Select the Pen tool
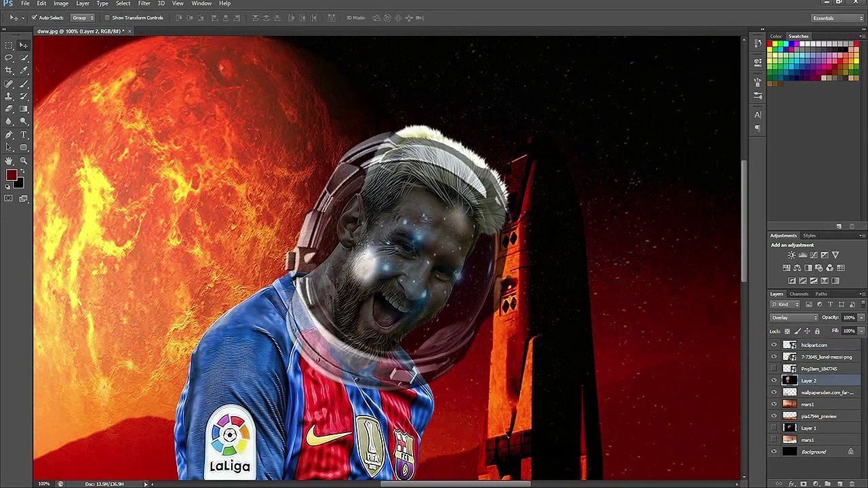Viewport: 868px width, 488px height. [x=9, y=135]
